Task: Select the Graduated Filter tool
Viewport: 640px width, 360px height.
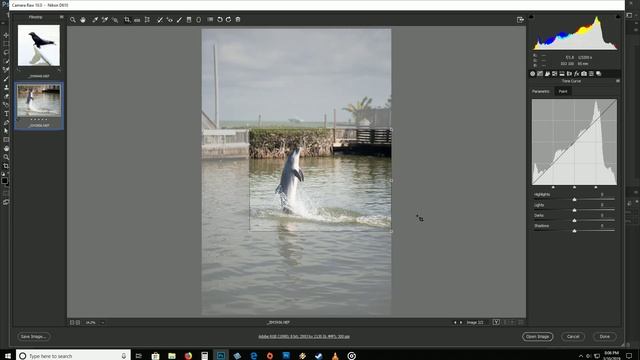Action: click(189, 20)
